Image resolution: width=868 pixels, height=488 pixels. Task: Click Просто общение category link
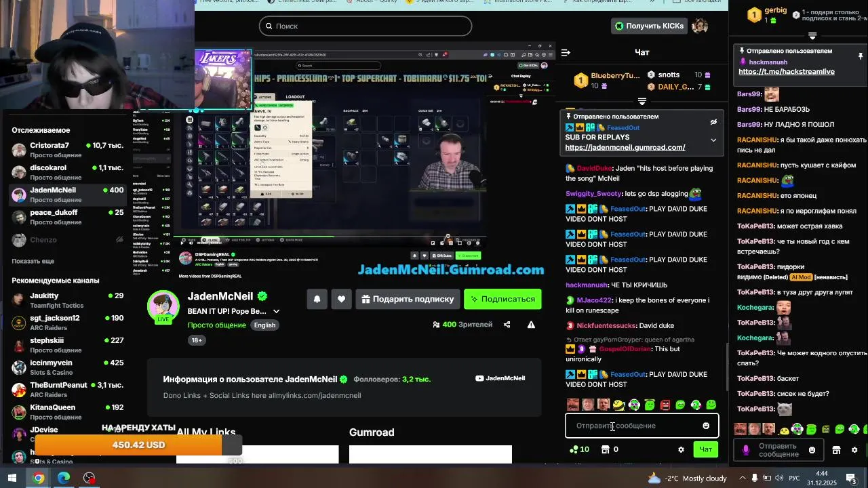click(216, 325)
